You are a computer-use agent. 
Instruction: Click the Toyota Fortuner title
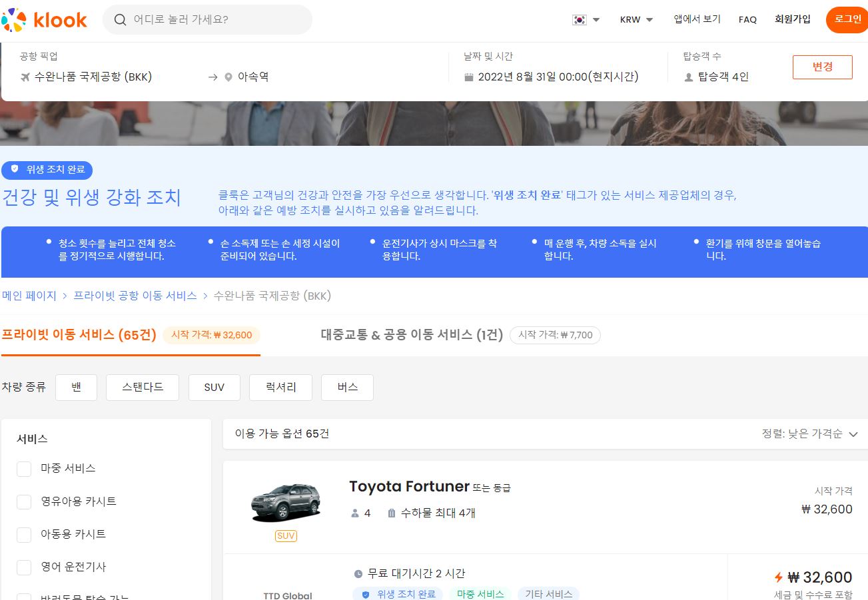[x=409, y=487]
